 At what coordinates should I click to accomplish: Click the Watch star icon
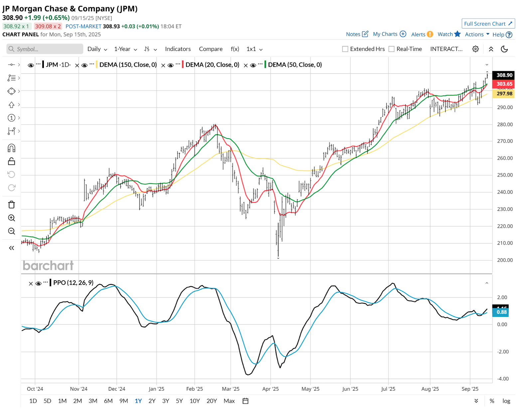(458, 34)
